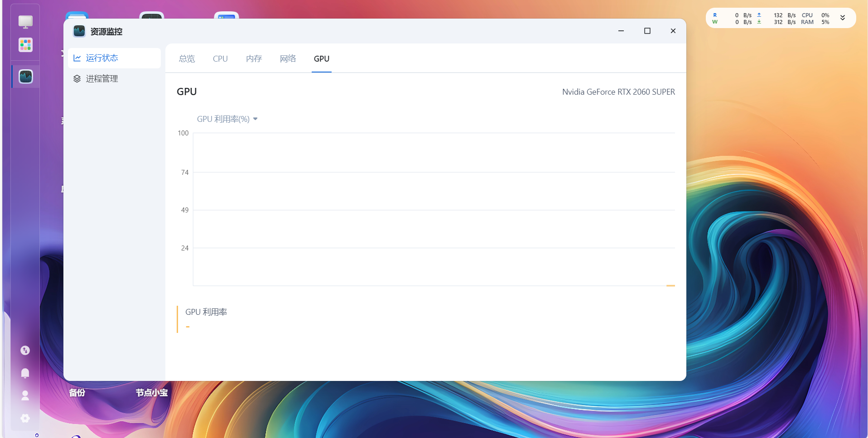Open the settings gear in the dock

coord(25,418)
